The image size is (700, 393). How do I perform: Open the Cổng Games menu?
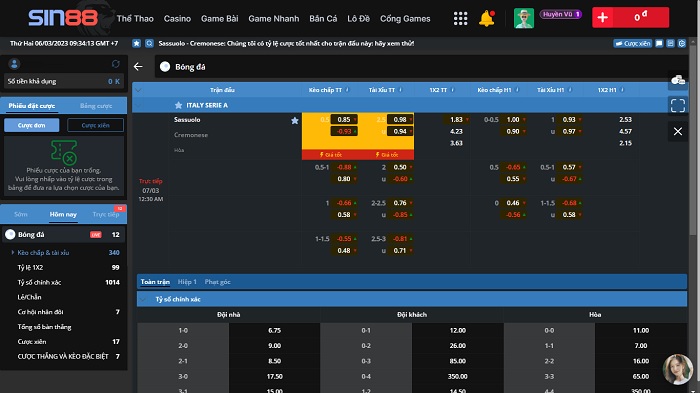[x=405, y=19]
